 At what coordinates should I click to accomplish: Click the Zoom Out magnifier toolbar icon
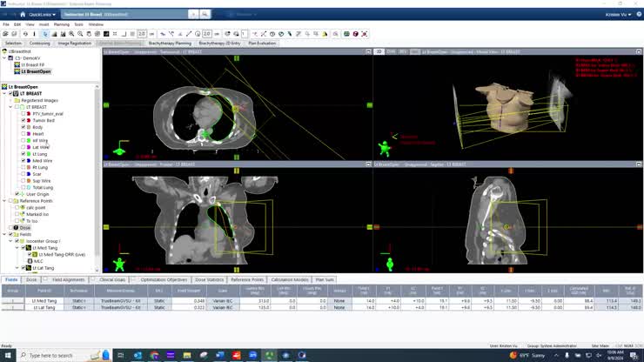point(80,34)
